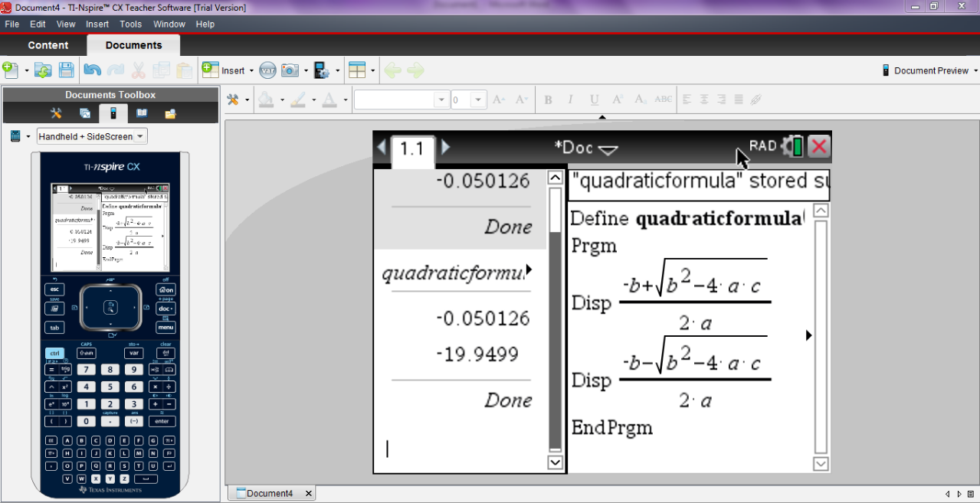This screenshot has height=503, width=980.
Task: Click the keypad icon beside Handheld + SideScreen
Action: (15, 136)
